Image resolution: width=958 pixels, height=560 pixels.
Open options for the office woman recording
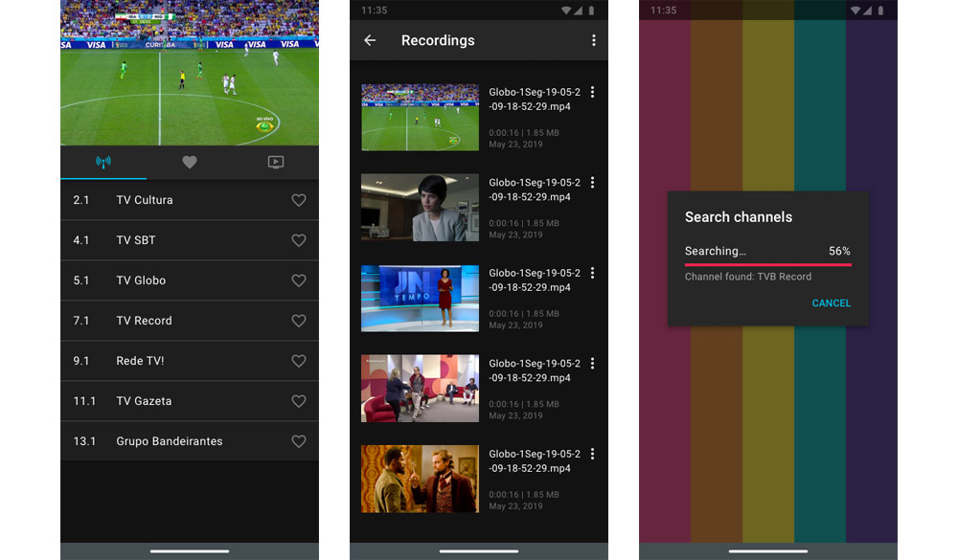(x=592, y=183)
